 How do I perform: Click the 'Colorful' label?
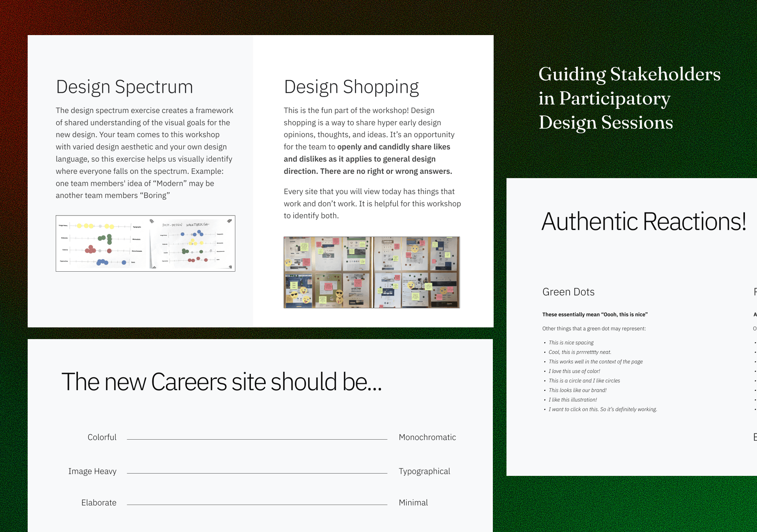[102, 437]
